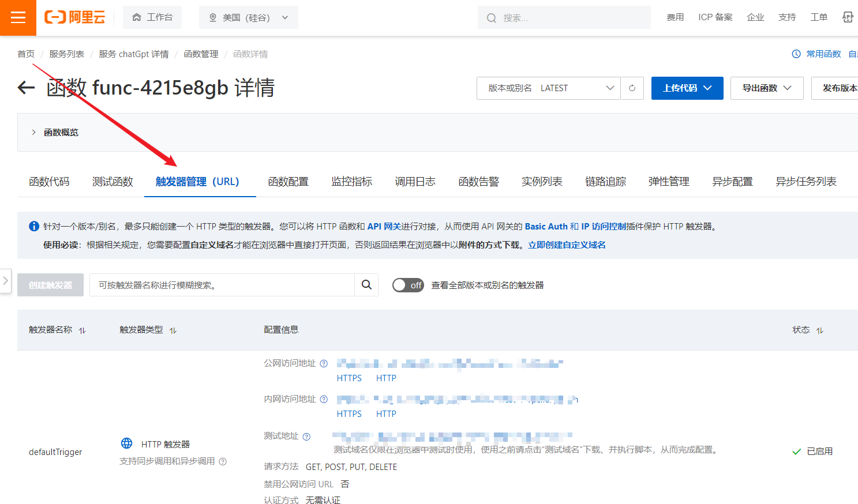Click the 工作台 button in top bar
Screen dimensions: 858x504
(x=152, y=17)
